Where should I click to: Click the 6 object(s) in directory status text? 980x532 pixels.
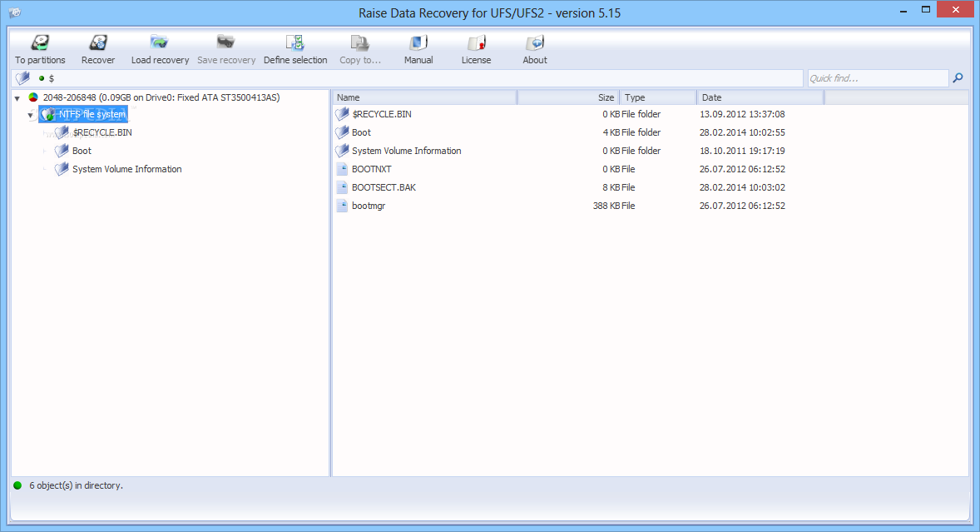77,485
